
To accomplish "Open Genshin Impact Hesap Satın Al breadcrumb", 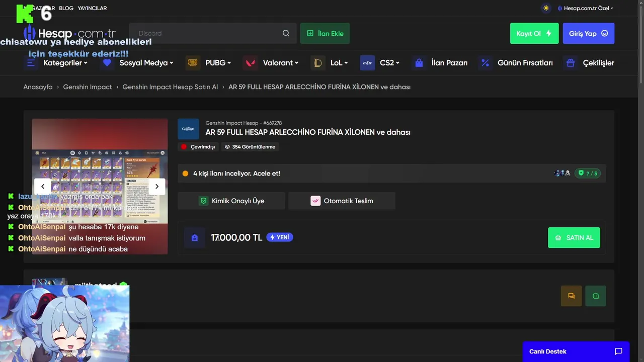I will (x=170, y=87).
